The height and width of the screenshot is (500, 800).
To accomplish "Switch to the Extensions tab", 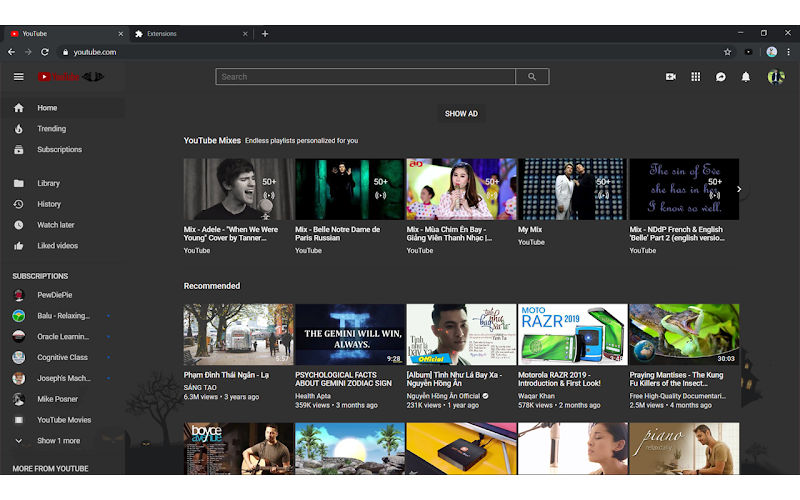I will (190, 34).
